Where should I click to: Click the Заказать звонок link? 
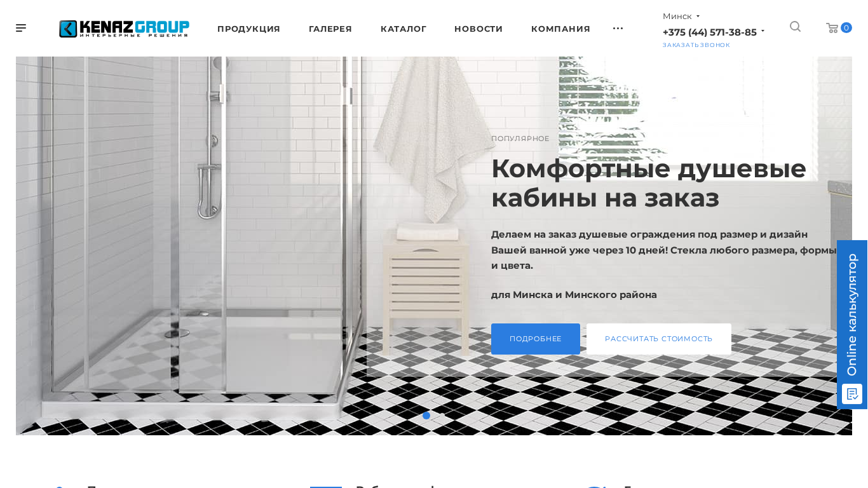click(x=696, y=45)
